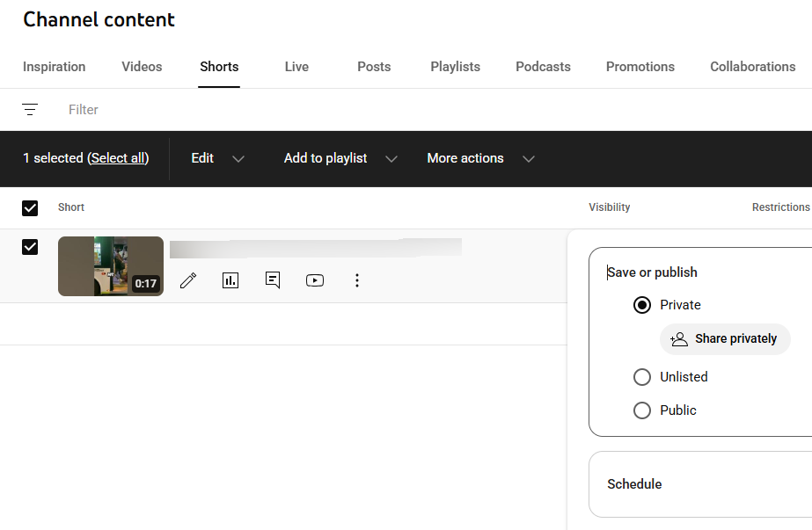Open the three-dot options menu for the short
This screenshot has height=530, width=812.
(x=357, y=280)
